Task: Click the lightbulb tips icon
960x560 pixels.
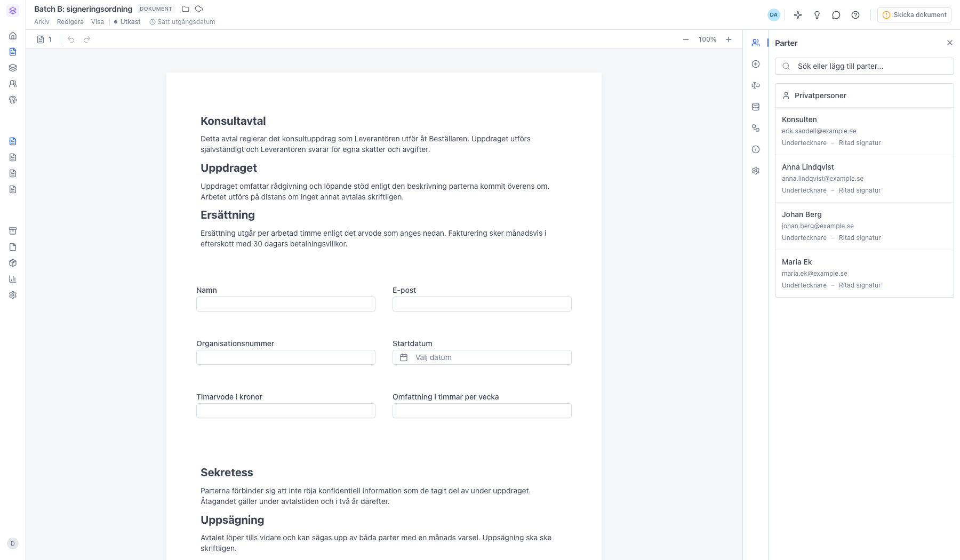Action: point(817,15)
